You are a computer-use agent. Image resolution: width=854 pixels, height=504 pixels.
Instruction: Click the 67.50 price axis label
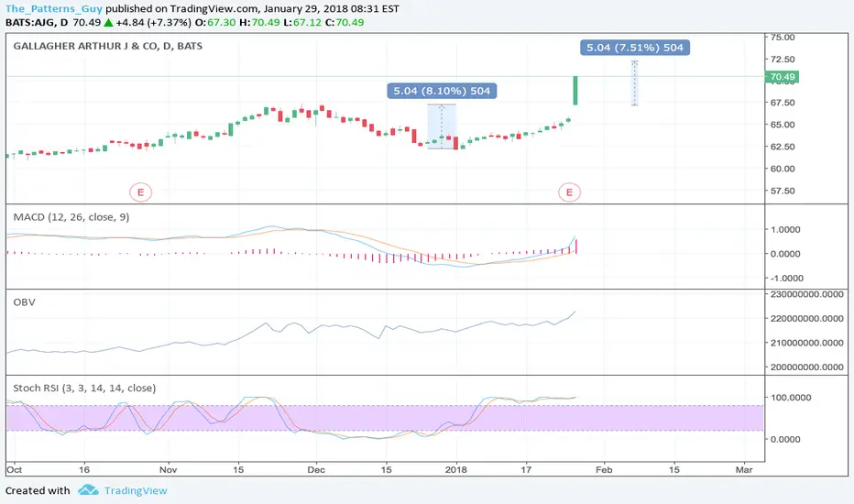[783, 103]
